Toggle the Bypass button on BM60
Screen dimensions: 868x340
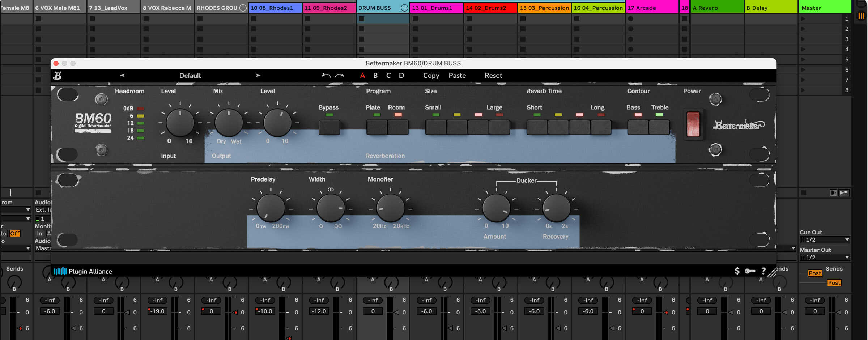tap(329, 127)
